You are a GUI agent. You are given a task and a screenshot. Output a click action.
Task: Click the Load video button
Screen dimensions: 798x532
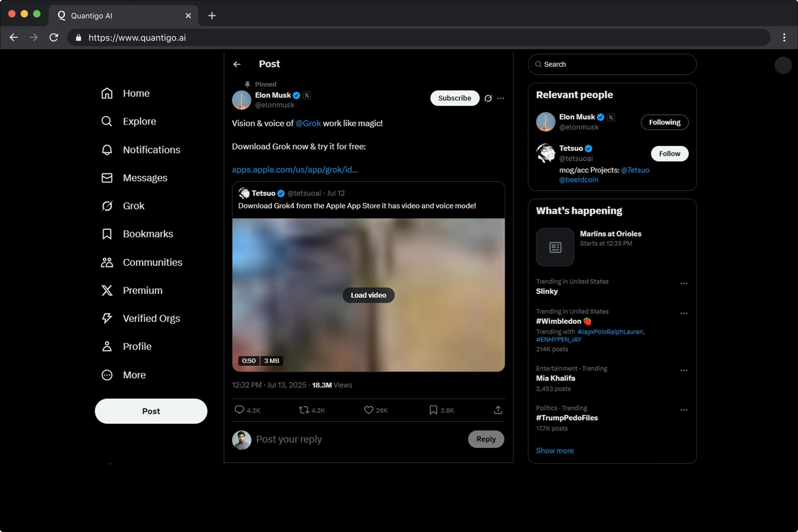tap(368, 295)
